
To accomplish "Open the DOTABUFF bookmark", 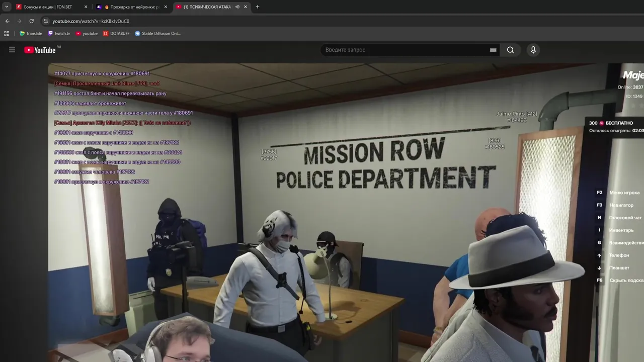I will coord(116,34).
